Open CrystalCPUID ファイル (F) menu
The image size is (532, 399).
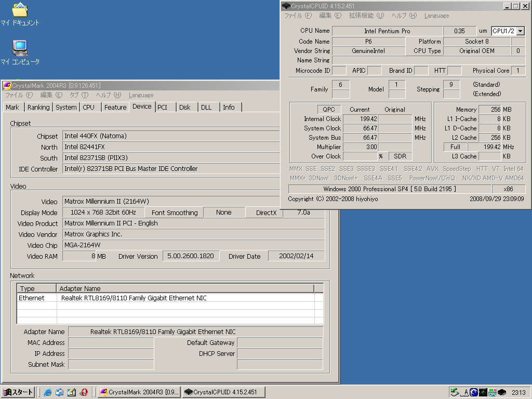pos(298,16)
